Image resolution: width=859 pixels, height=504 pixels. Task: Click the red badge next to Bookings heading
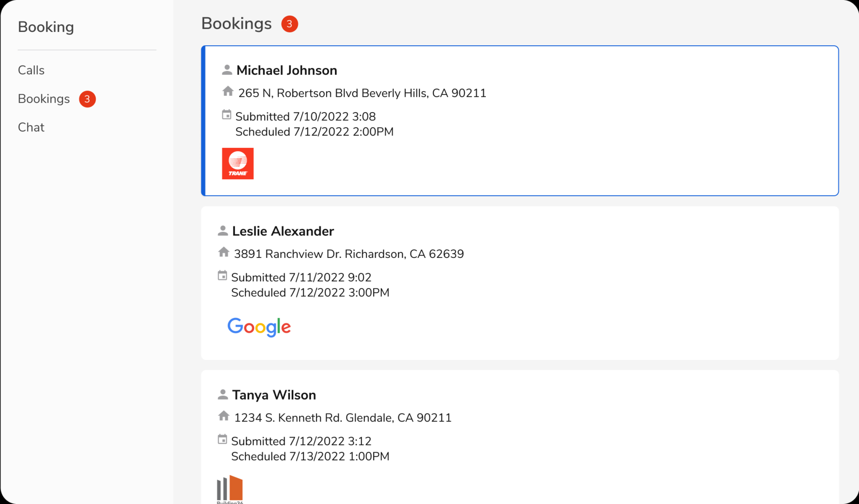pyautogui.click(x=290, y=23)
